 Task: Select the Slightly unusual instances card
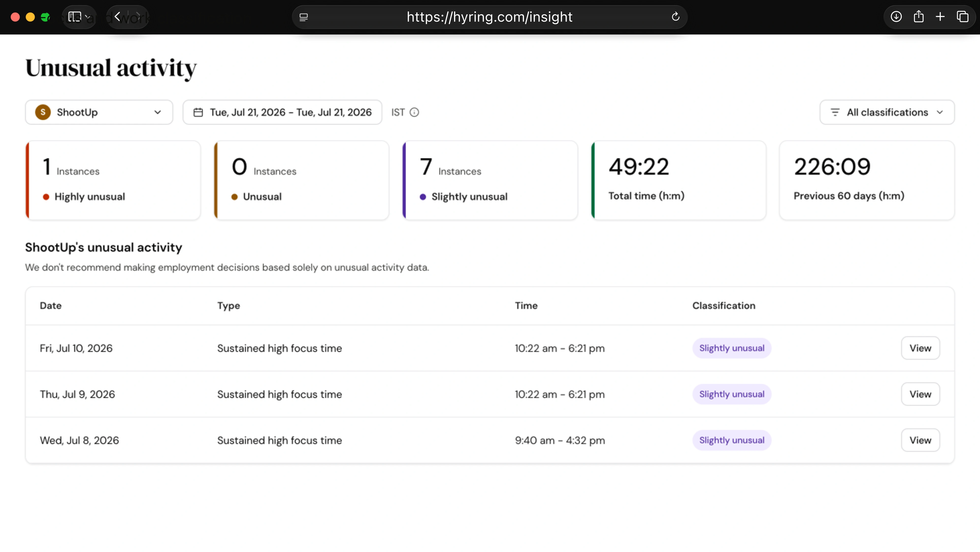click(490, 180)
